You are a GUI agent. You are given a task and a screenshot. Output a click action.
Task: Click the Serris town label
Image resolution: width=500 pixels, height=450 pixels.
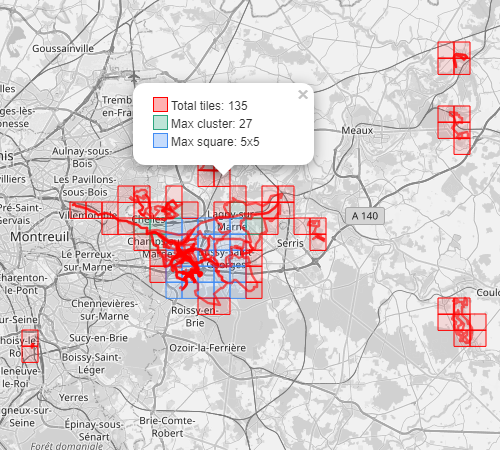(290, 243)
